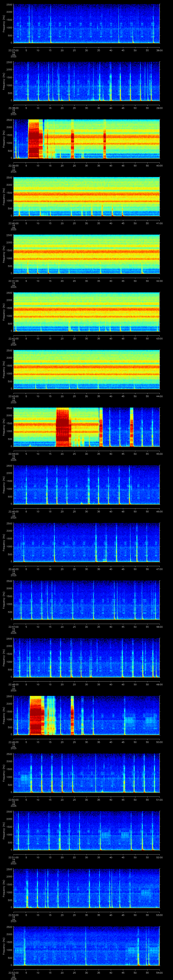This screenshot has width=173, height=980.
Task: Click the 22:50:00 start time label
Action: tap(13, 799)
